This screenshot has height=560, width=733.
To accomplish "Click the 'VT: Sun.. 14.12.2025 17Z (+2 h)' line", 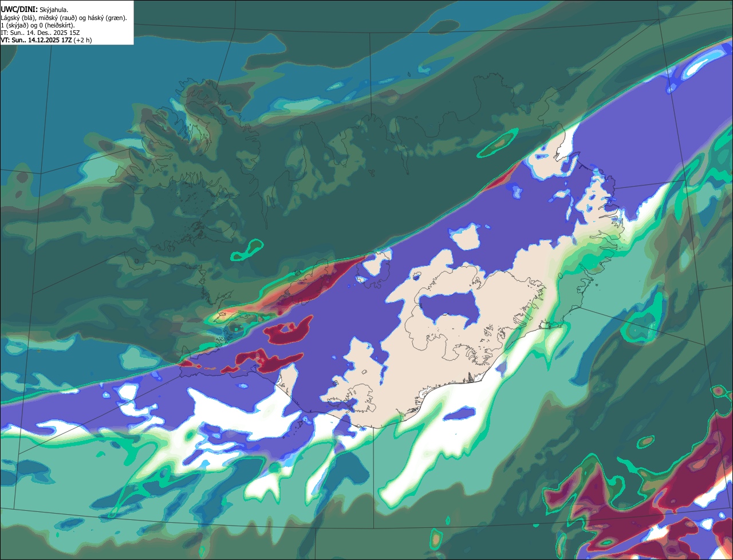I will pyautogui.click(x=46, y=40).
